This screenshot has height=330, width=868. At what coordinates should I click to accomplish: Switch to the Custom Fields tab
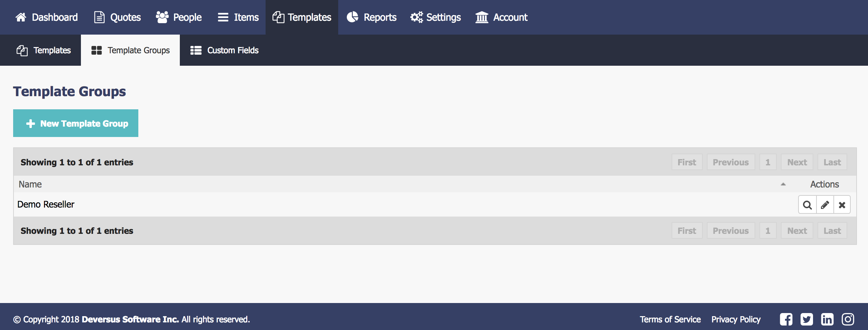pos(224,50)
